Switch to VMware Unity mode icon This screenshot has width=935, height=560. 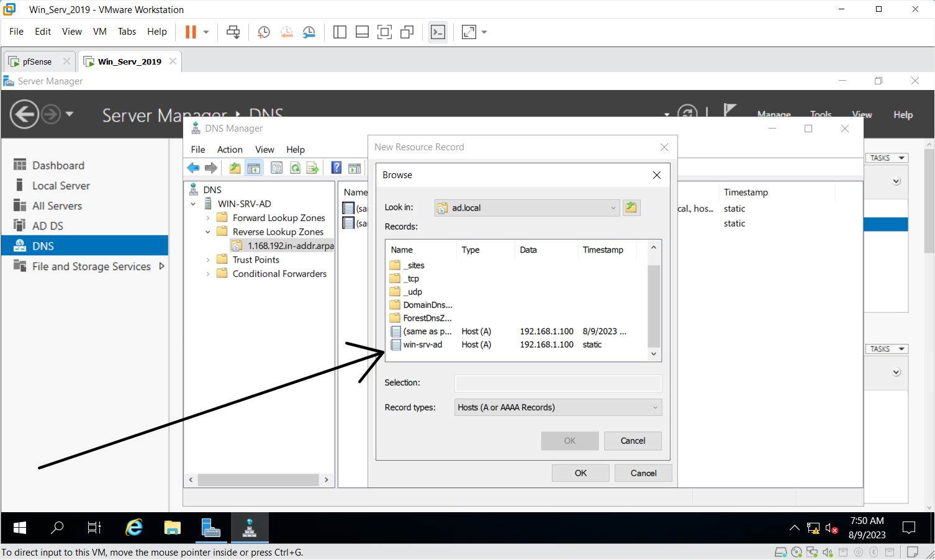pyautogui.click(x=407, y=32)
